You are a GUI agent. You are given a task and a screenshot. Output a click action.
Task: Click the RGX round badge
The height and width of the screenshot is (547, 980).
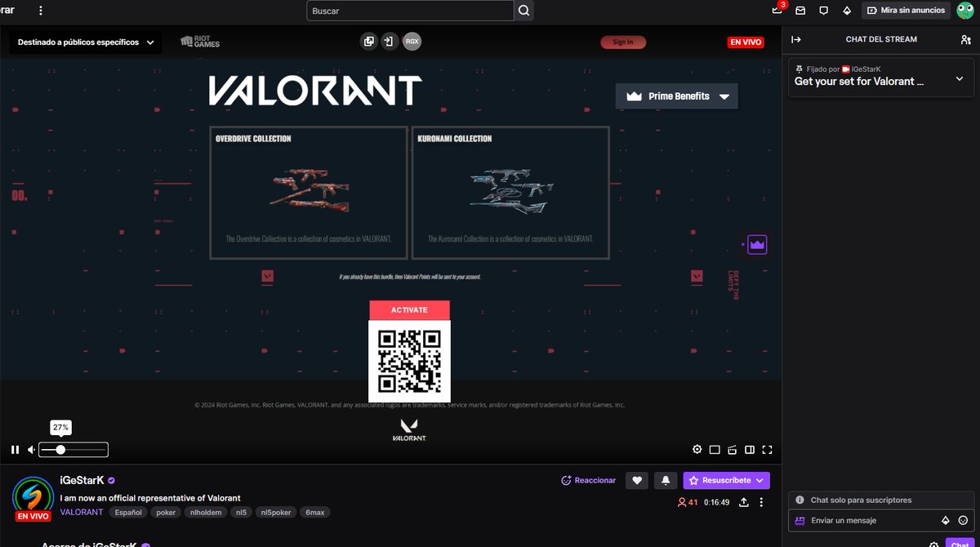[x=412, y=42]
